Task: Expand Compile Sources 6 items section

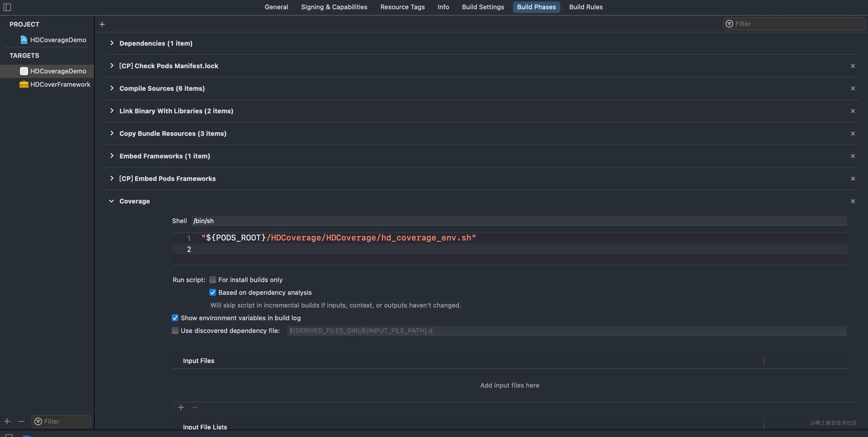Action: pos(111,88)
